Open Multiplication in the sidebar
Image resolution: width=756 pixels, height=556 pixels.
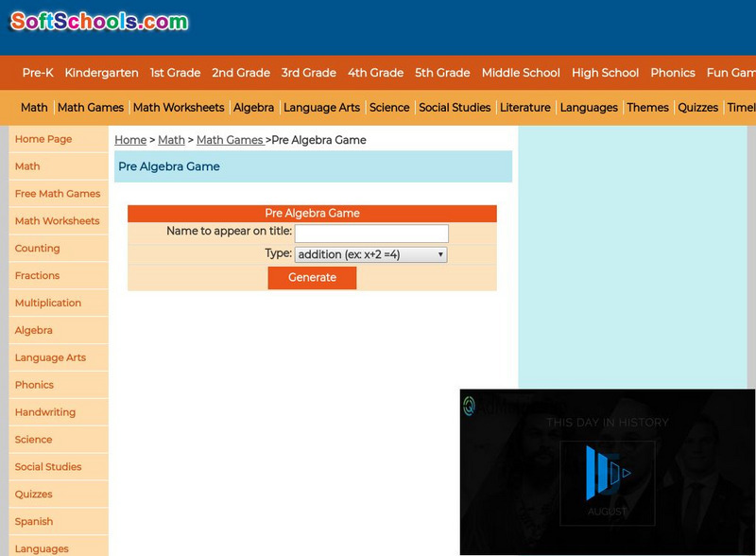coord(59,303)
